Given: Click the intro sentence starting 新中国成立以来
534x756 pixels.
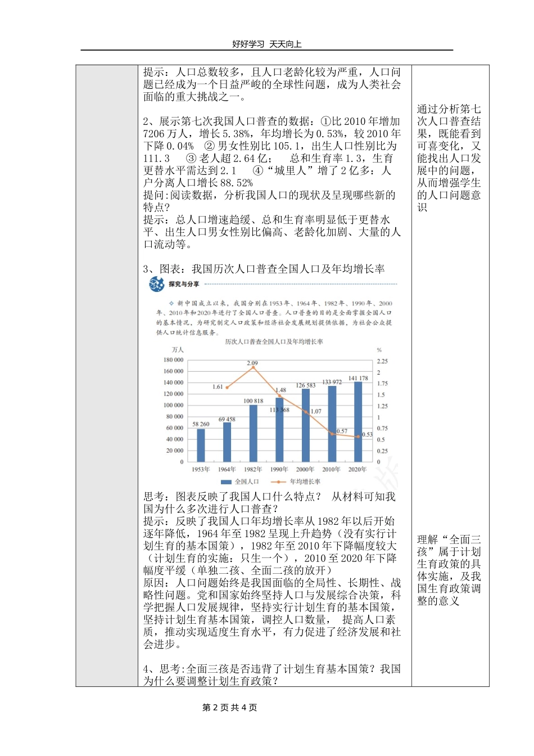Looking at the screenshot, I should point(274,317).
